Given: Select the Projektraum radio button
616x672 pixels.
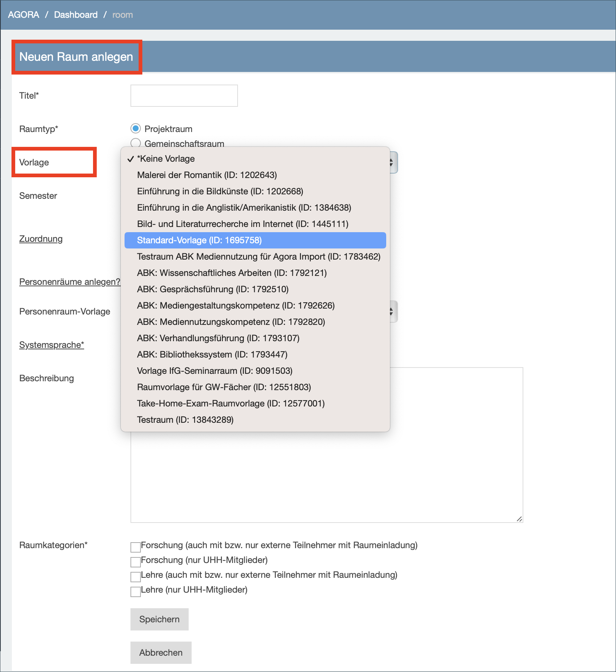Looking at the screenshot, I should point(136,128).
